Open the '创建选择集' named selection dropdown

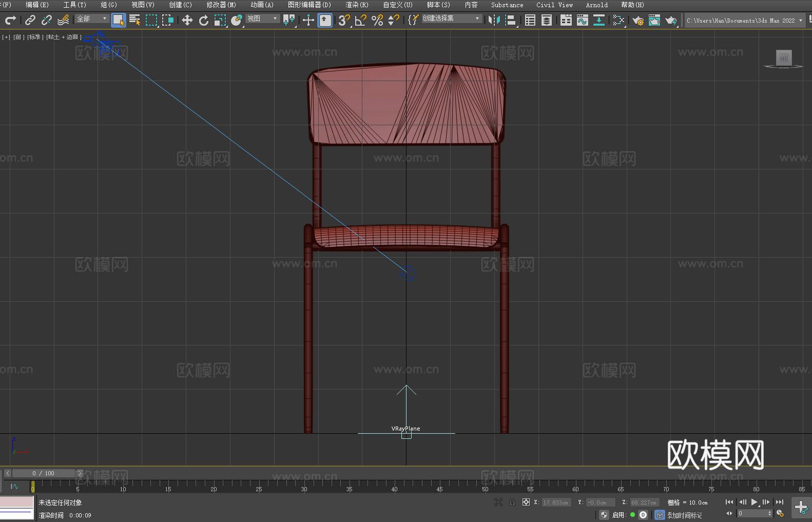[x=452, y=18]
